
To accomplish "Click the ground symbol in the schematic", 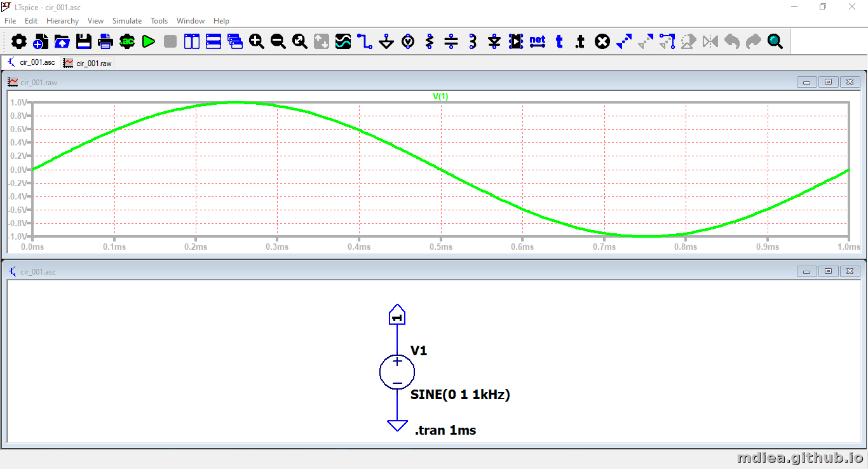I will [x=397, y=425].
